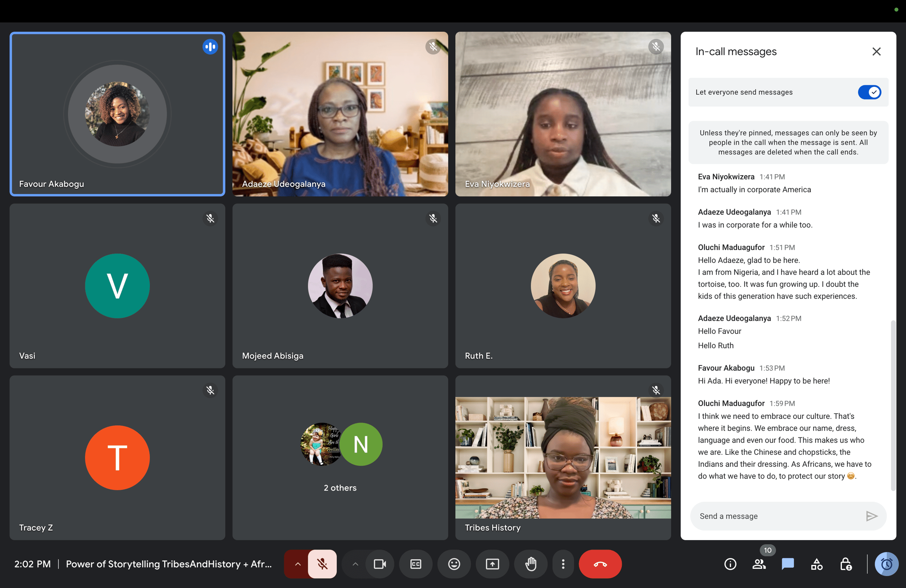The height and width of the screenshot is (588, 906).
Task: Open the Activities icon
Action: coord(817,563)
